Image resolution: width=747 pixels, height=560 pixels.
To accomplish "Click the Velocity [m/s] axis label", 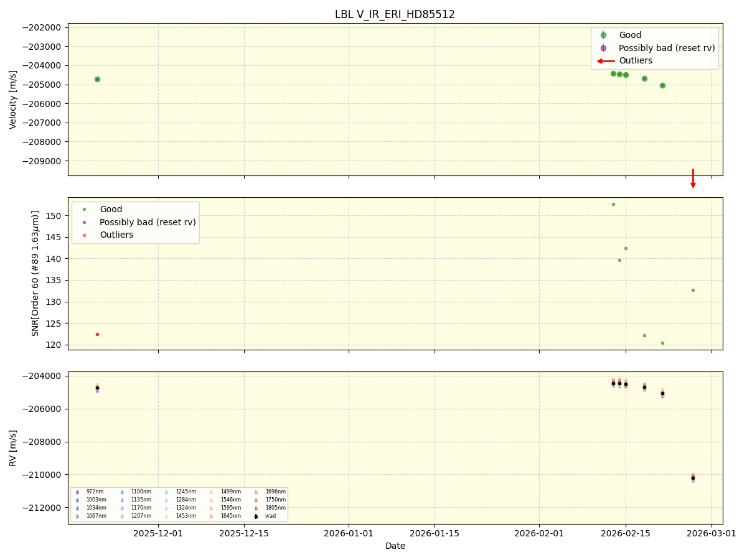I will 13,100.
